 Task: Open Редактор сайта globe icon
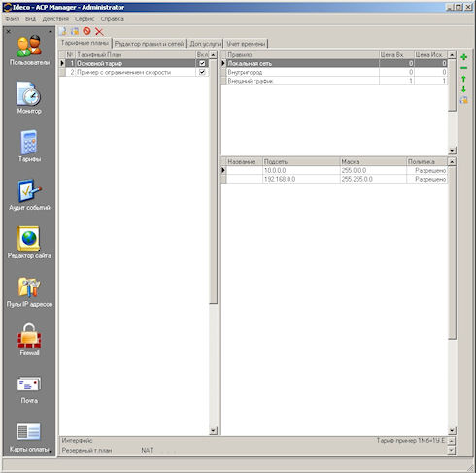(x=29, y=243)
